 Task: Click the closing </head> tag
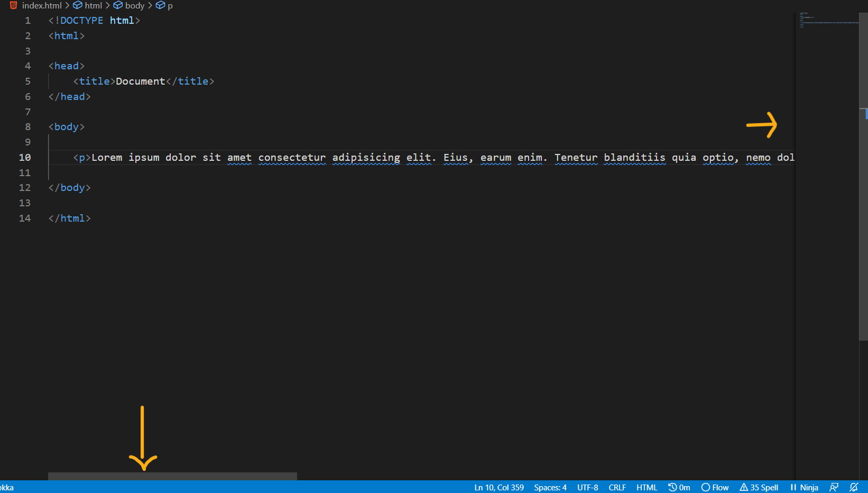tap(70, 97)
